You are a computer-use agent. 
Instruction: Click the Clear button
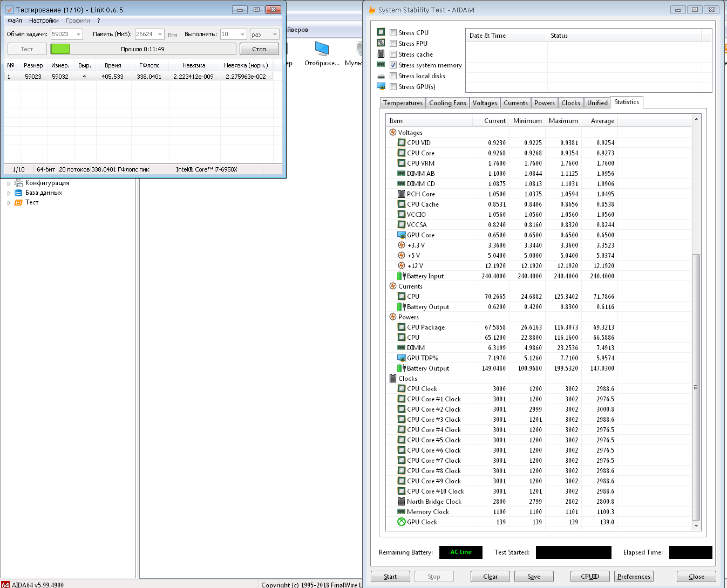(x=491, y=577)
